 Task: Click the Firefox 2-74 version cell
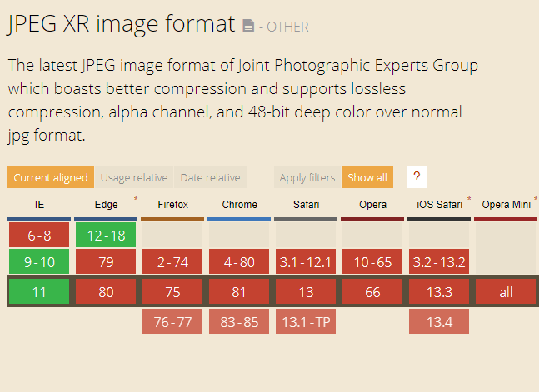pos(172,263)
